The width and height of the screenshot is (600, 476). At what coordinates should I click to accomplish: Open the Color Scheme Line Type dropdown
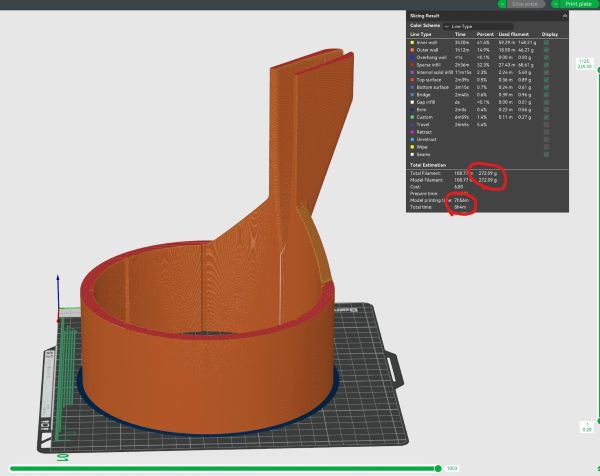click(x=478, y=26)
